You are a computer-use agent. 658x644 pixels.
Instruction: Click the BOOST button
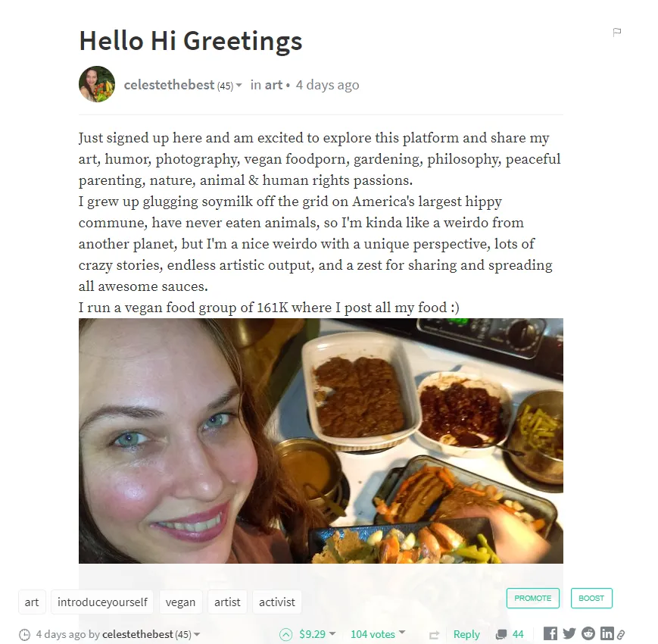591,599
